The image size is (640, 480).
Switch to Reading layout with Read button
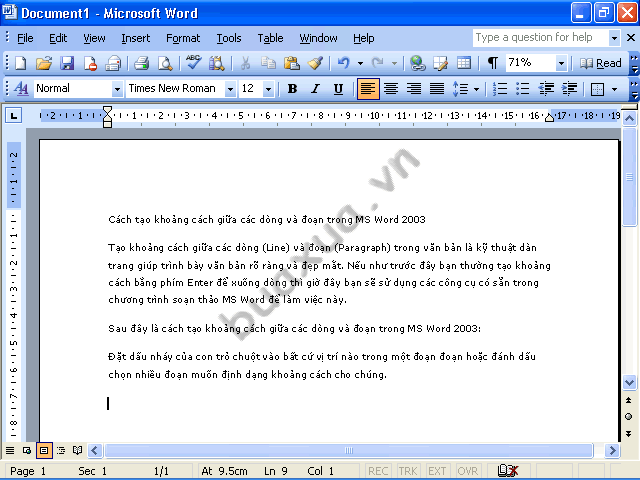[x=600, y=63]
